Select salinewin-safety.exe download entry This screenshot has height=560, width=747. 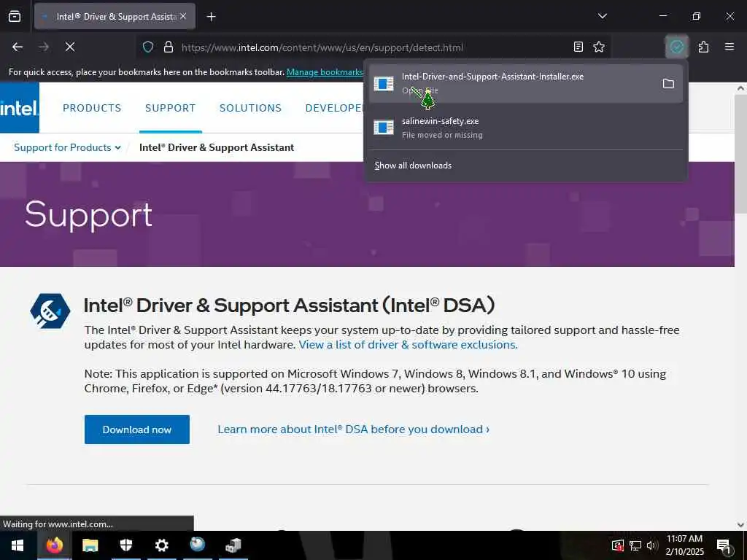(525, 127)
